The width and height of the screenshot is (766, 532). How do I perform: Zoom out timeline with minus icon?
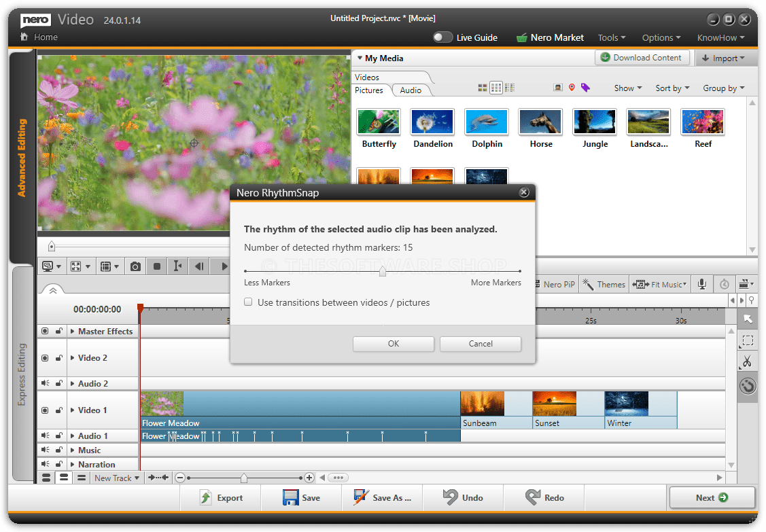[x=180, y=478]
